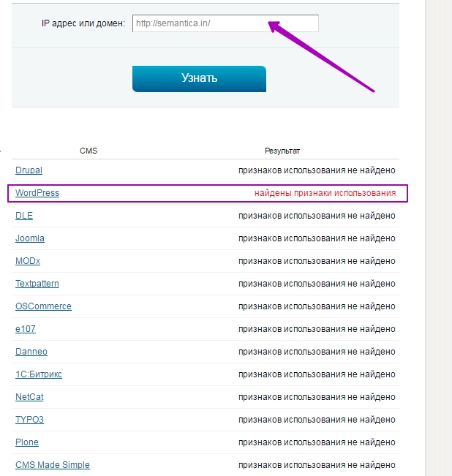Open the WordPress link
Viewport: 452px width, 476px height.
click(x=37, y=193)
